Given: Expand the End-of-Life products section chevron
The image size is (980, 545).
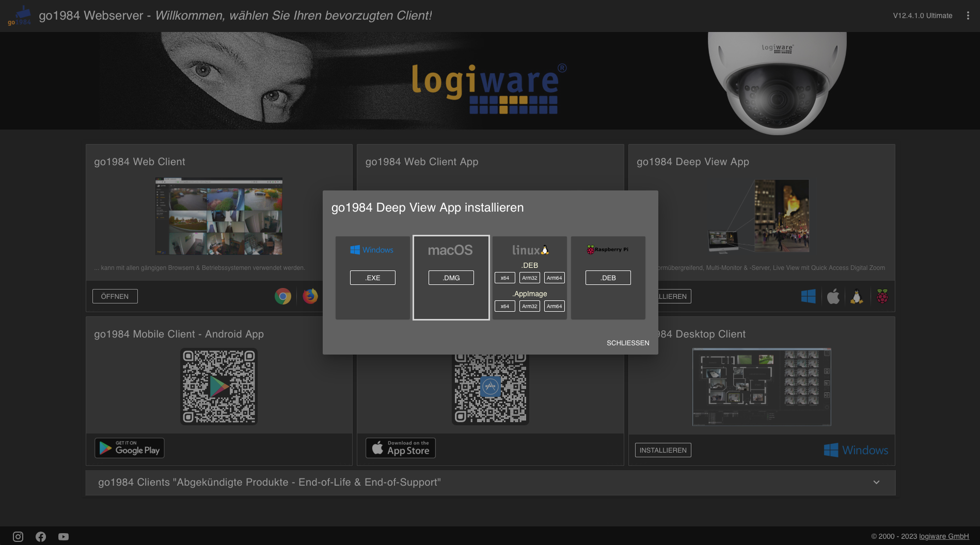Looking at the screenshot, I should pyautogui.click(x=876, y=482).
